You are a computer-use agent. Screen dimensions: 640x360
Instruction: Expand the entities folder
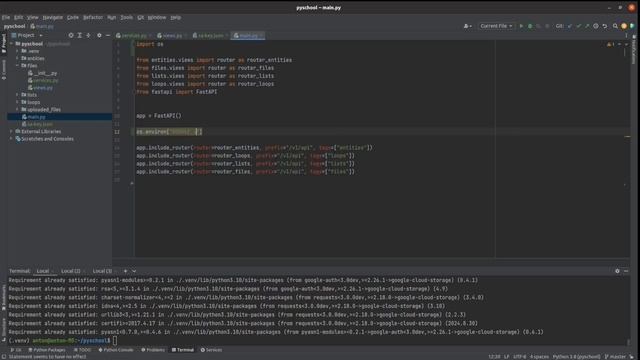(18, 58)
